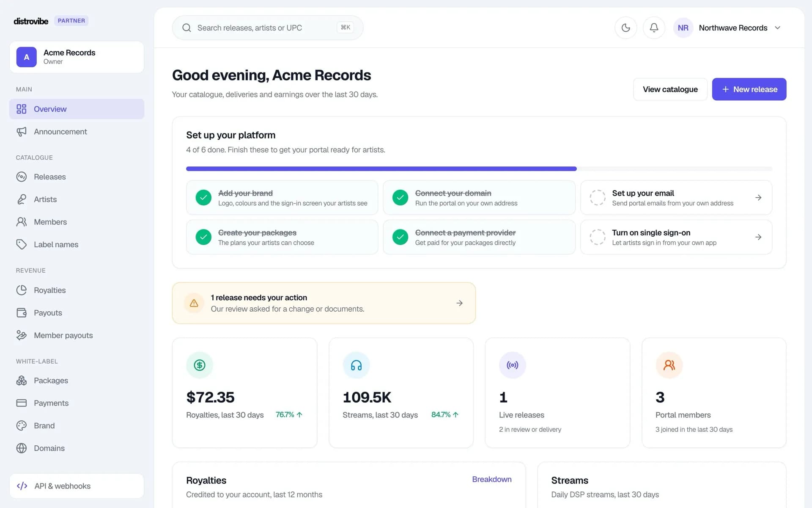812x508 pixels.
Task: Open Overview in the sidebar
Action: tap(77, 109)
